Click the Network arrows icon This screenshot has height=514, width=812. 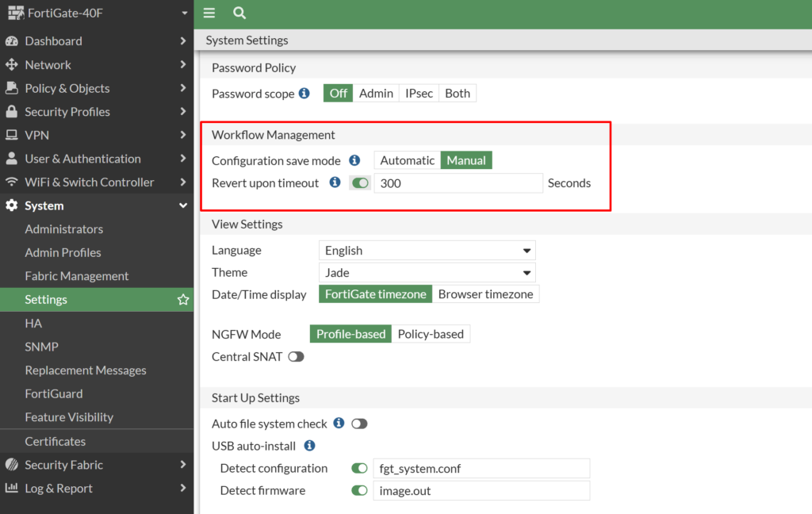(11, 64)
